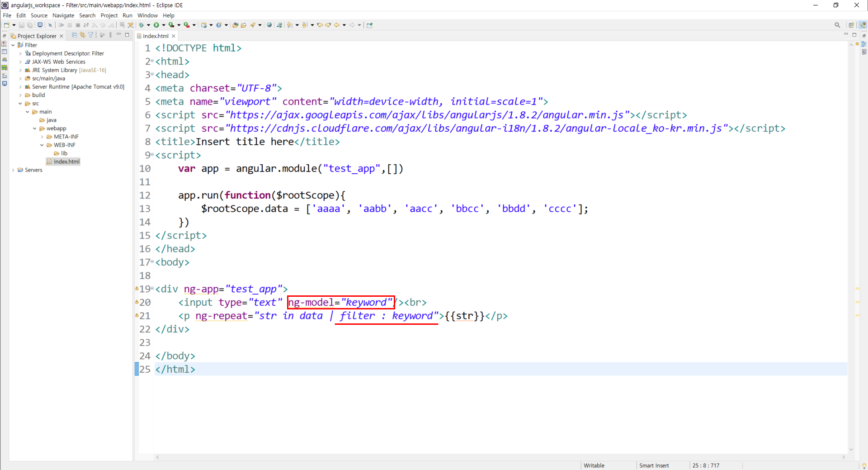Click the Save toolbar icon
Image resolution: width=868 pixels, height=470 pixels.
(x=21, y=25)
